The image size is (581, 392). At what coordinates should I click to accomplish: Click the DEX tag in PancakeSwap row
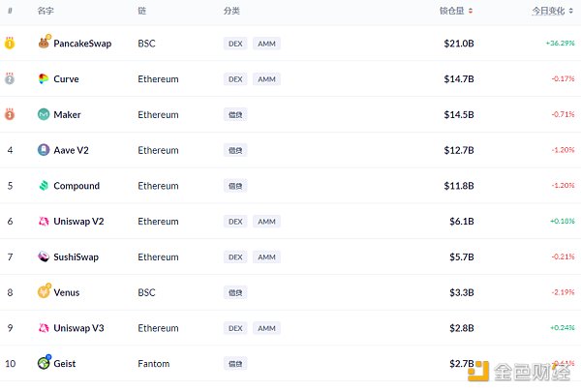(x=235, y=44)
